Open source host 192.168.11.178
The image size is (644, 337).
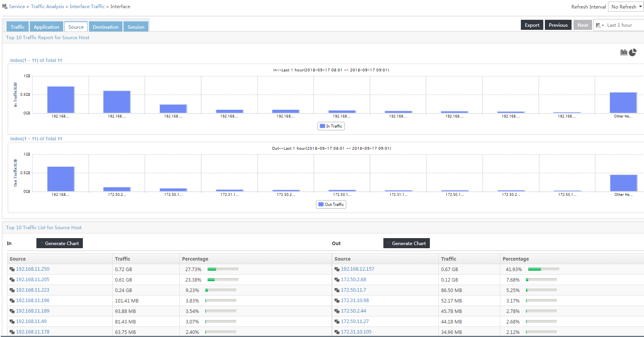click(x=33, y=332)
